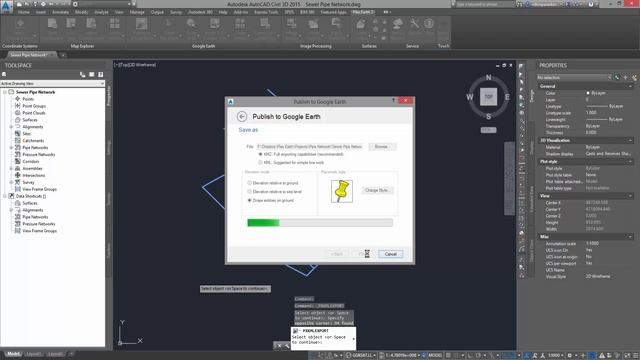Click the quick select icon in Properties panel
The image size is (640, 360).
(x=633, y=78)
